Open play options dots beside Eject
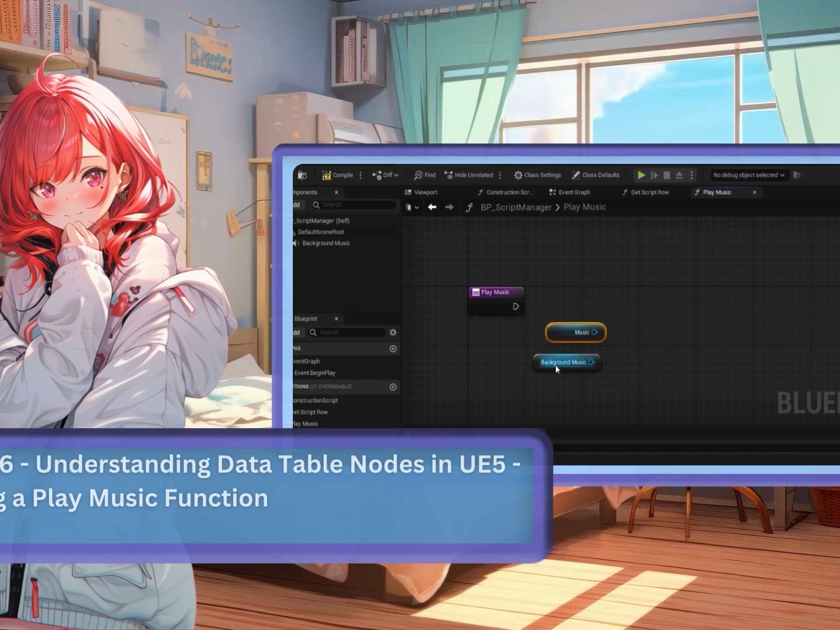Image resolution: width=840 pixels, height=630 pixels. (x=692, y=175)
